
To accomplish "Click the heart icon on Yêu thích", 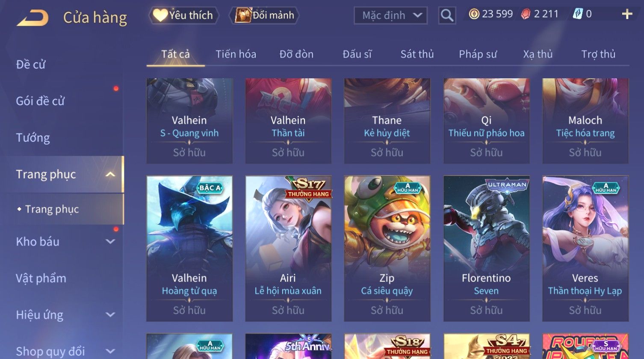I will (x=160, y=15).
